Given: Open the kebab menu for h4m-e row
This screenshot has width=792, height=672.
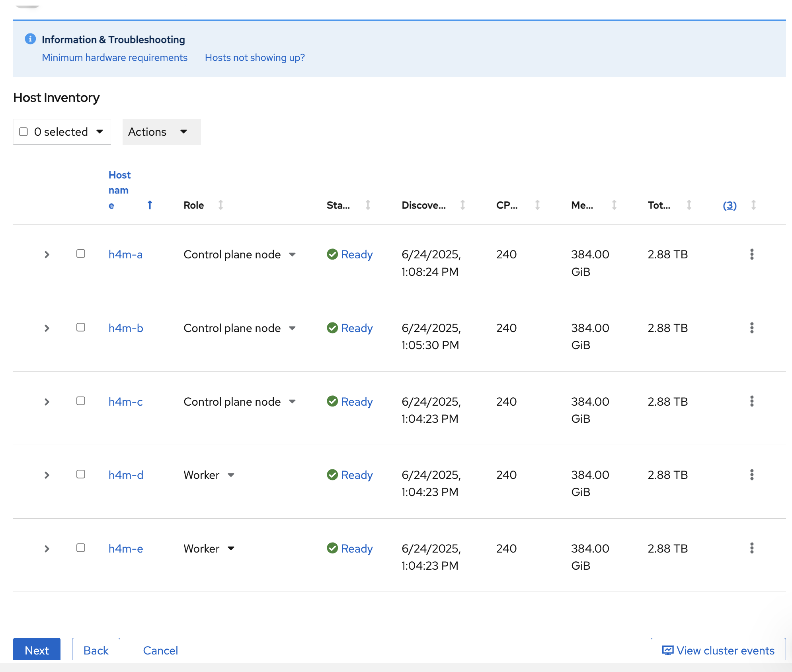Looking at the screenshot, I should pos(752,549).
